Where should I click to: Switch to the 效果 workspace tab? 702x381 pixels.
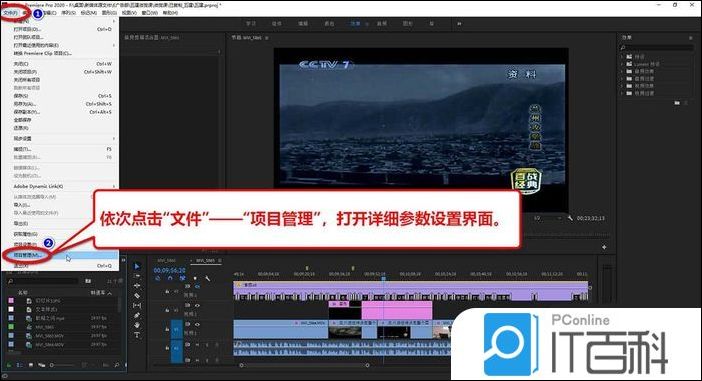coord(355,24)
